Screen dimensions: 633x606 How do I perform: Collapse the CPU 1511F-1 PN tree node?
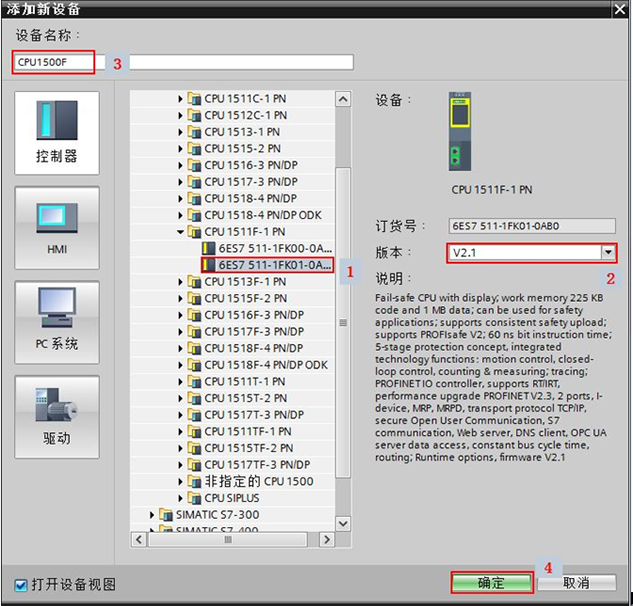180,232
